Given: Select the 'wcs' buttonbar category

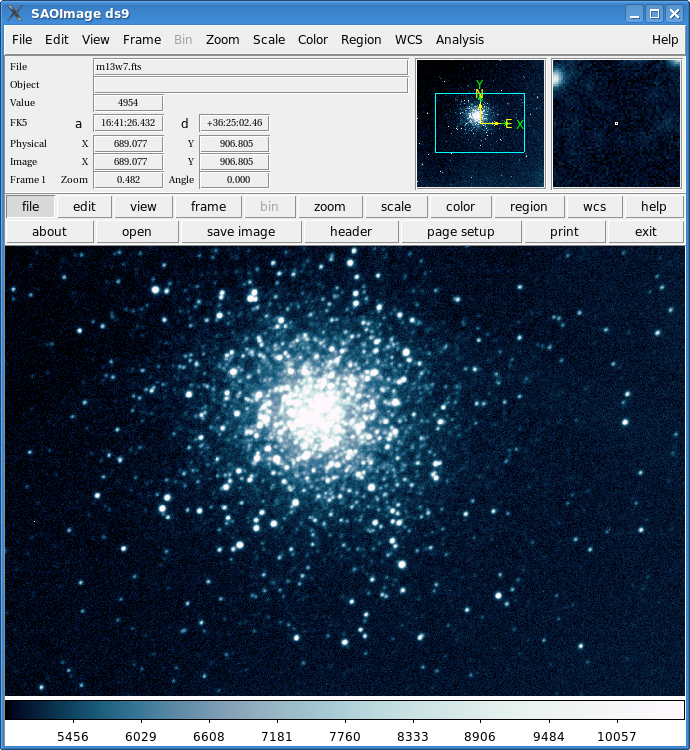Looking at the screenshot, I should (x=594, y=207).
